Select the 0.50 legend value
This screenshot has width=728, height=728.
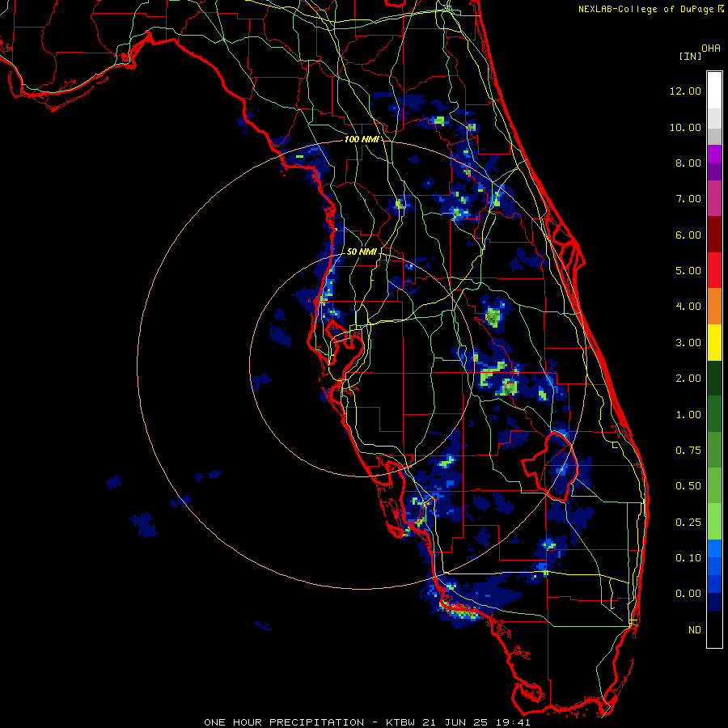(x=688, y=486)
